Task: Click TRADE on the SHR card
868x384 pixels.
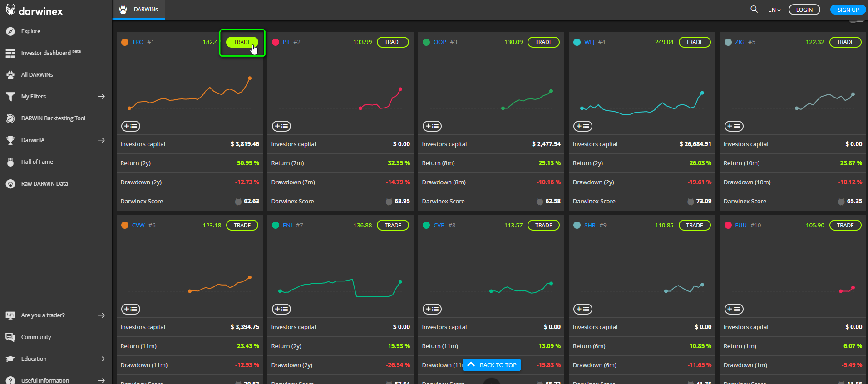Action: (695, 225)
